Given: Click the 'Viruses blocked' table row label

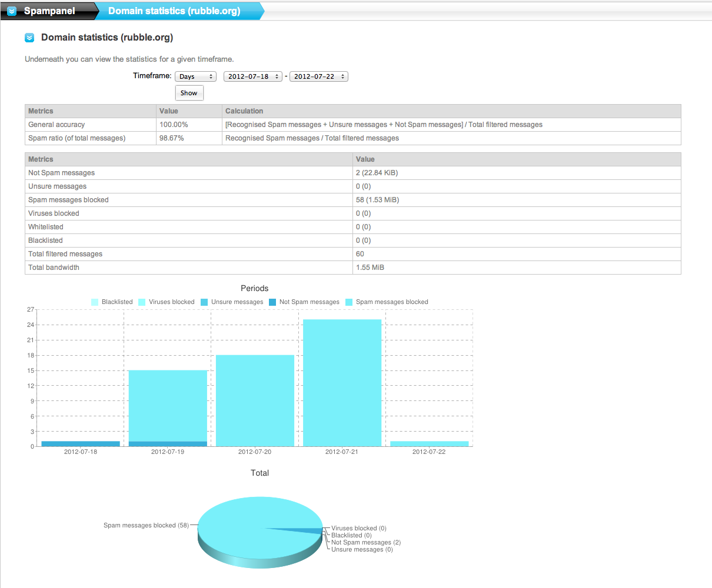Looking at the screenshot, I should [54, 213].
